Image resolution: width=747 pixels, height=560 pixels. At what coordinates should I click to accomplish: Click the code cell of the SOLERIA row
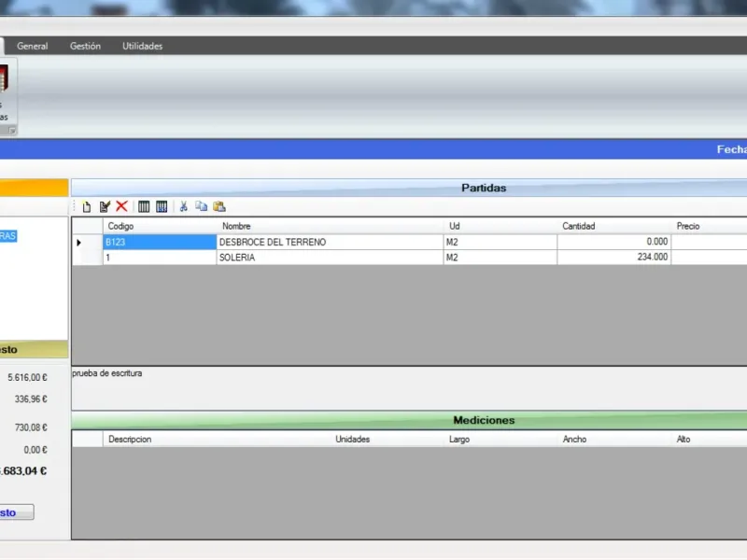[160, 258]
